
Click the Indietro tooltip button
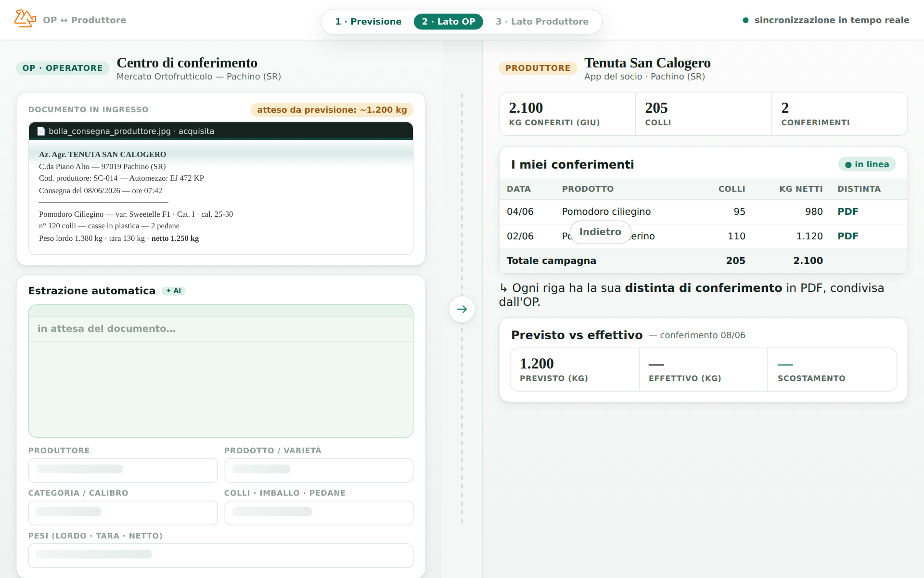click(x=600, y=232)
